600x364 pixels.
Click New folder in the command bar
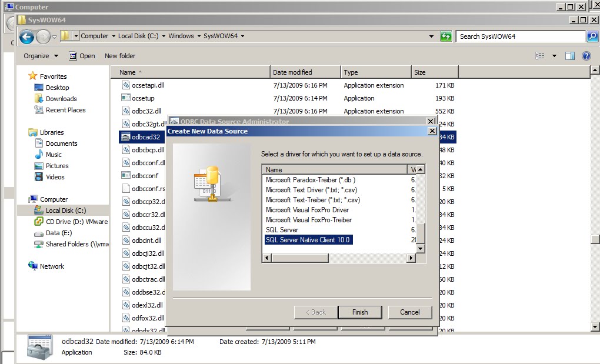(119, 55)
